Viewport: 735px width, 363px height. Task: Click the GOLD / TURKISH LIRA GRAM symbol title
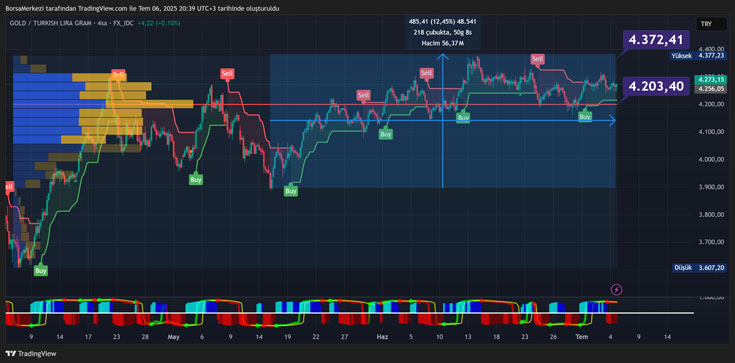click(51, 23)
